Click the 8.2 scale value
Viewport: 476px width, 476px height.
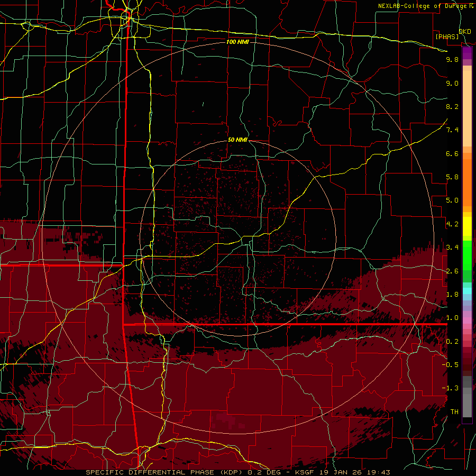coord(452,106)
